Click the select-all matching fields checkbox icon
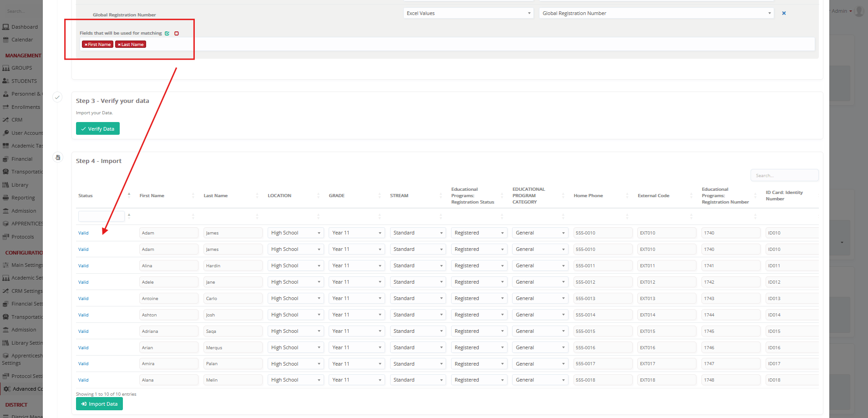This screenshot has width=868, height=418. click(167, 33)
